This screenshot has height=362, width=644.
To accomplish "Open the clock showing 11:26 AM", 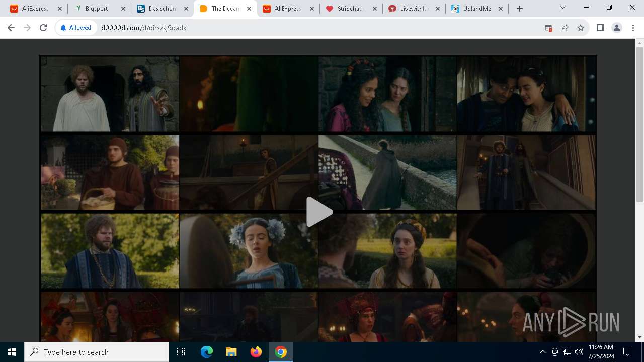I will (x=601, y=352).
